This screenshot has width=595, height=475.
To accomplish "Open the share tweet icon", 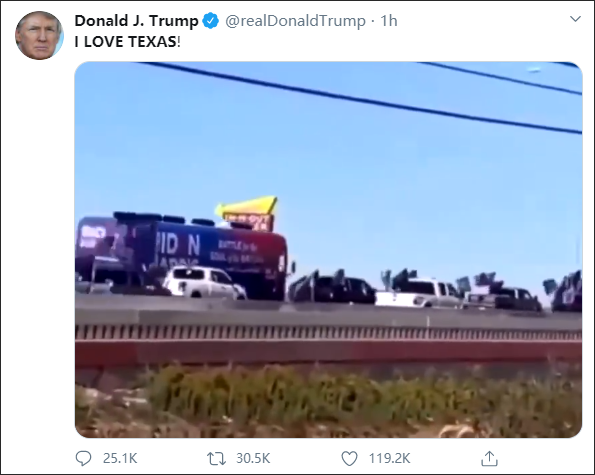I will click(x=490, y=458).
